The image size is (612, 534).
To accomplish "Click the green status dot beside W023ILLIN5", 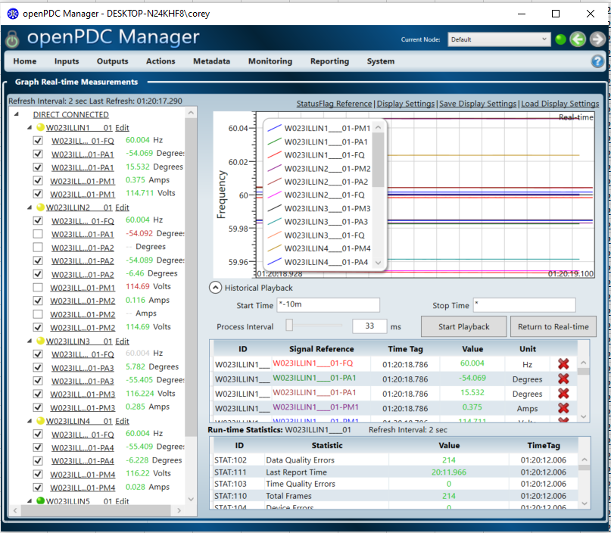I will [x=40, y=501].
